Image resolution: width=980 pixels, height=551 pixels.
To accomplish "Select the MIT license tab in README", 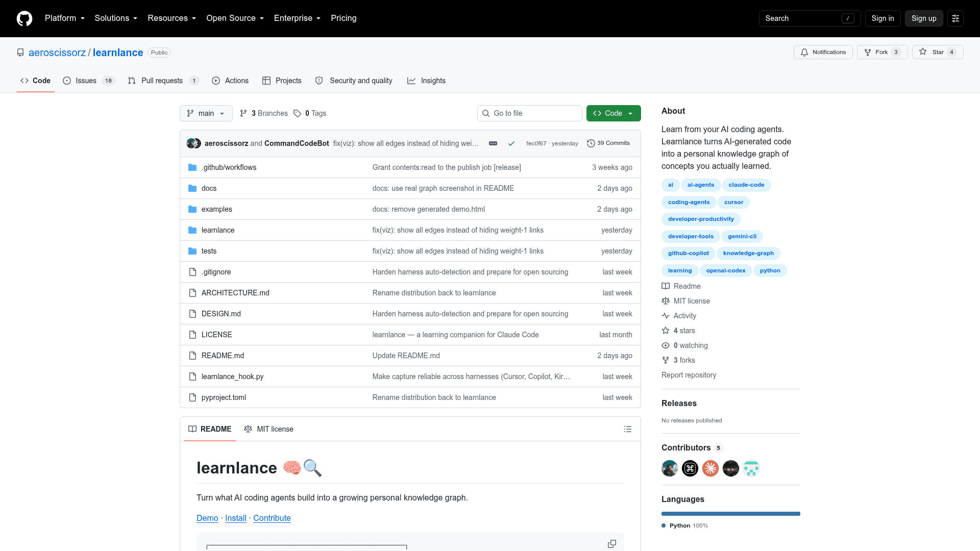I will coord(269,429).
